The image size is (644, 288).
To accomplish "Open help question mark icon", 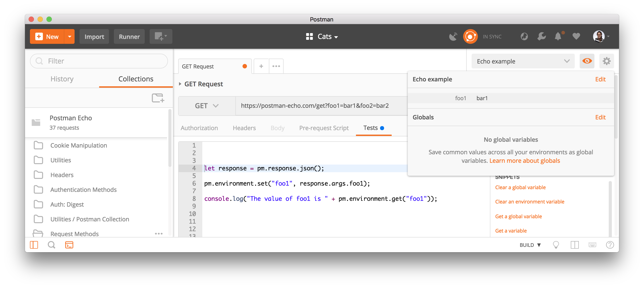I will (610, 245).
